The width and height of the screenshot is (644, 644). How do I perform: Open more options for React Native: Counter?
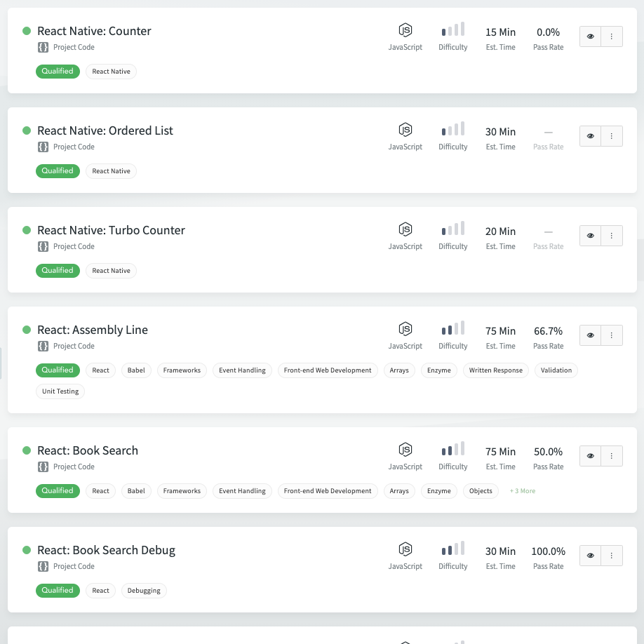click(x=612, y=36)
